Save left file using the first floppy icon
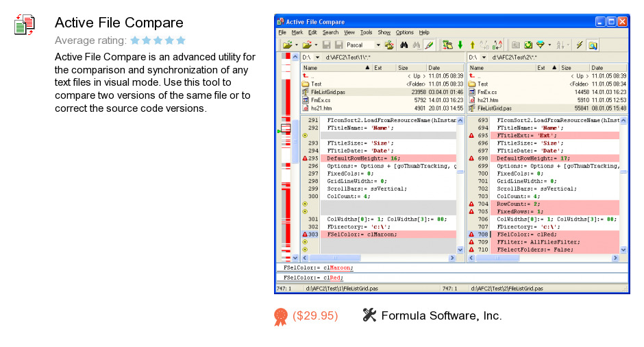The height and width of the screenshot is (347, 644). 327,45
